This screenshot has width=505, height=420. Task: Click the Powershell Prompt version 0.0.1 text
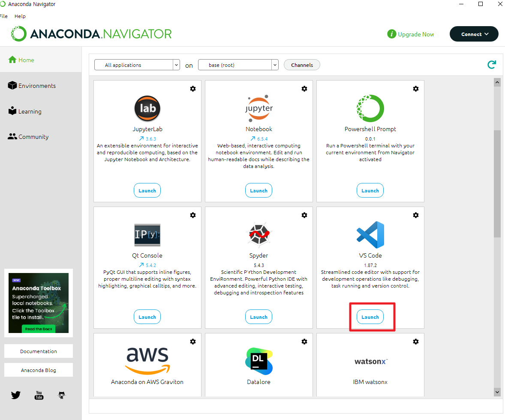(x=370, y=139)
